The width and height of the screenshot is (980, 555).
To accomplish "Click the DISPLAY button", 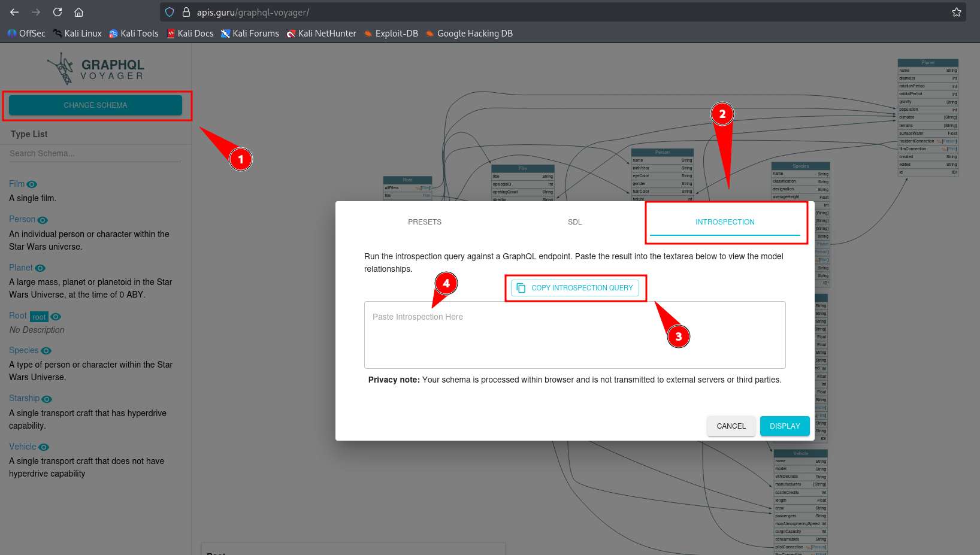I will (x=785, y=426).
